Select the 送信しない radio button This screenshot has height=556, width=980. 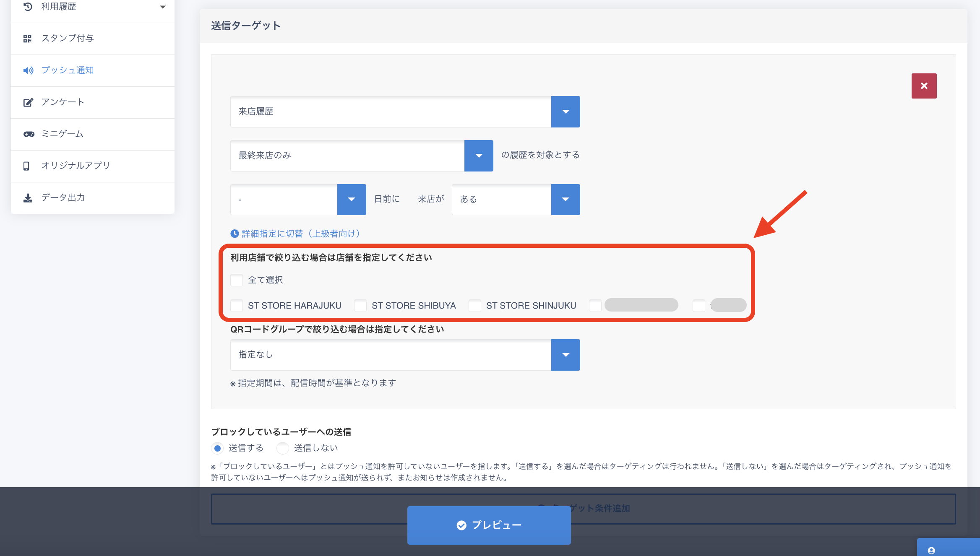tap(283, 448)
